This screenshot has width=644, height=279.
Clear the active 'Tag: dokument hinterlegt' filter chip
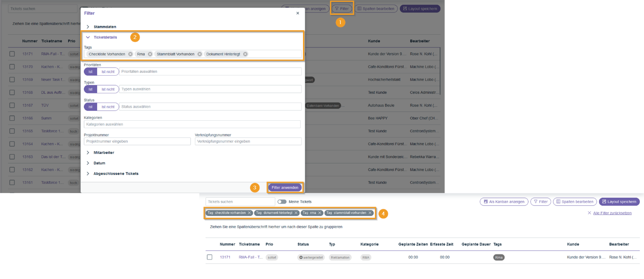[296, 213]
